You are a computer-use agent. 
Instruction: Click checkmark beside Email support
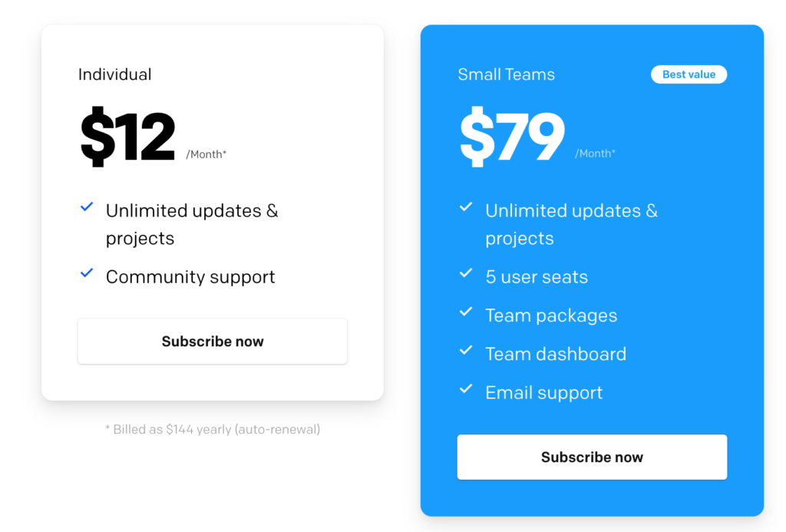466,388
